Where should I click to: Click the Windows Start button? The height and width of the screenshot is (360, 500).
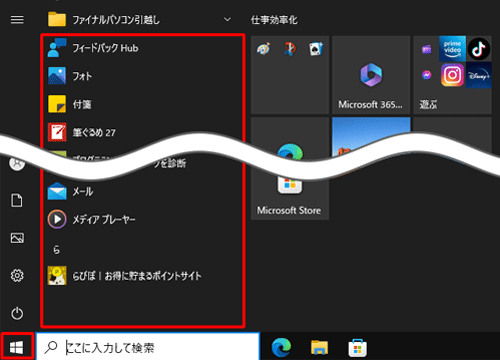pyautogui.click(x=17, y=347)
